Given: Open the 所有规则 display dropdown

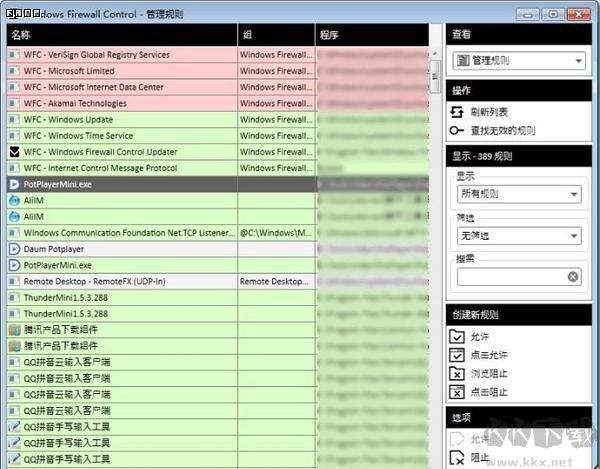Looking at the screenshot, I should 519,194.
